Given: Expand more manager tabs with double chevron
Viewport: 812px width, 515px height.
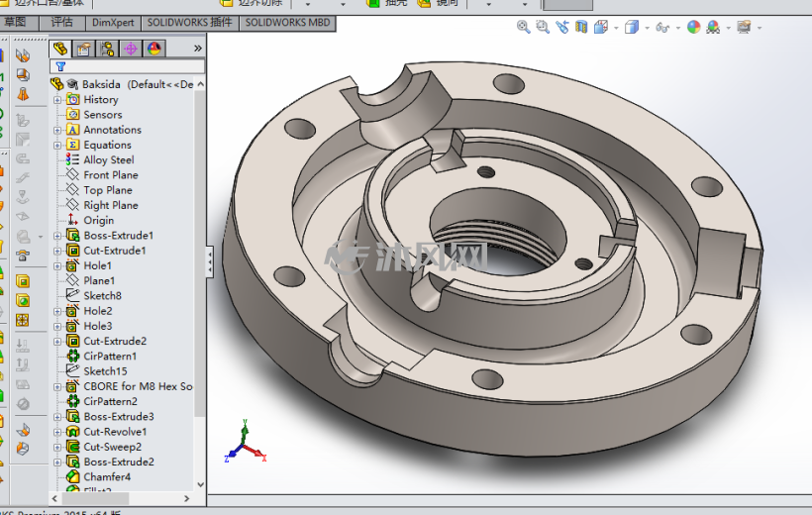Looking at the screenshot, I should (x=198, y=49).
